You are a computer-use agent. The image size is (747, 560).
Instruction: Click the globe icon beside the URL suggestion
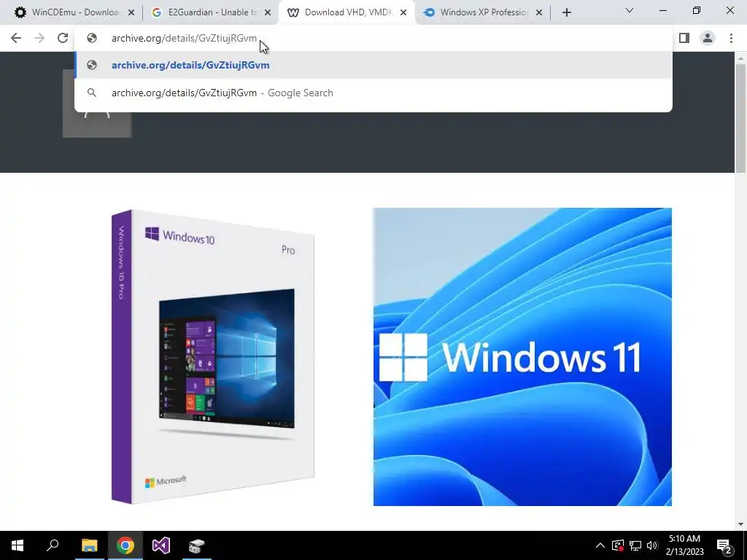click(92, 65)
